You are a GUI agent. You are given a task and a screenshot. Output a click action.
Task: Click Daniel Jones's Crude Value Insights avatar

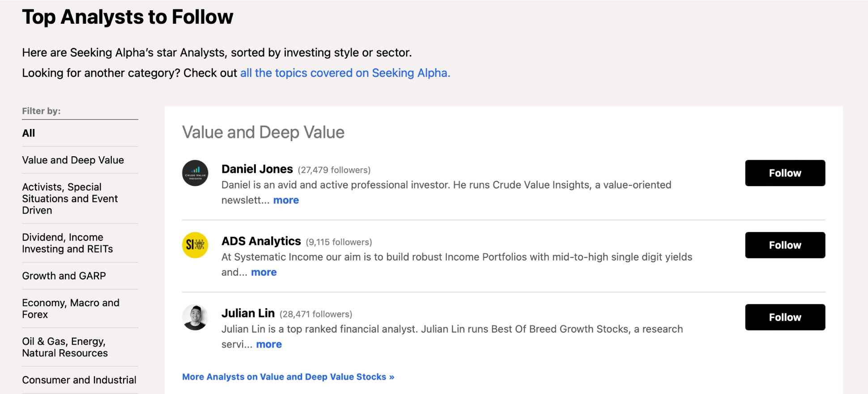pos(195,173)
